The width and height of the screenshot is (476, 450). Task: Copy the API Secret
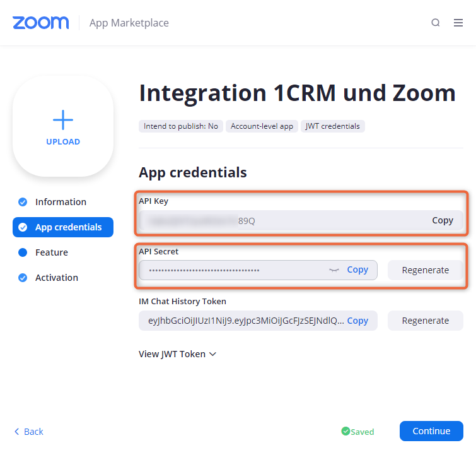pyautogui.click(x=357, y=270)
